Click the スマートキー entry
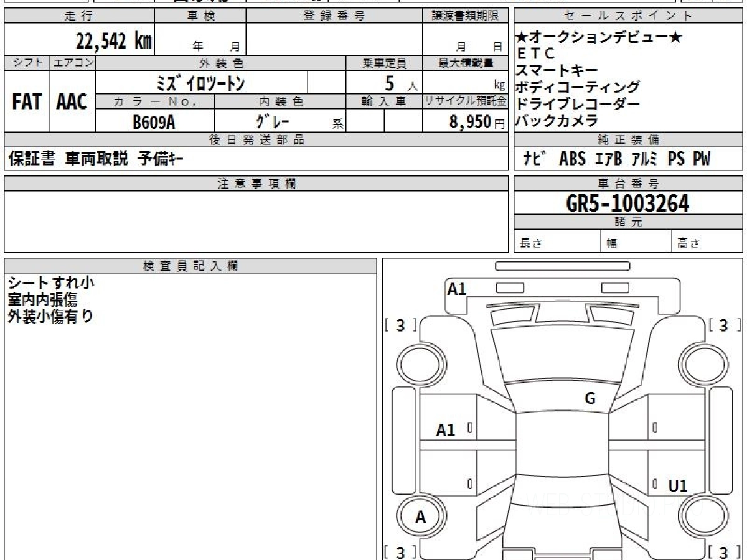Screen dimensions: 747x560 [557, 70]
